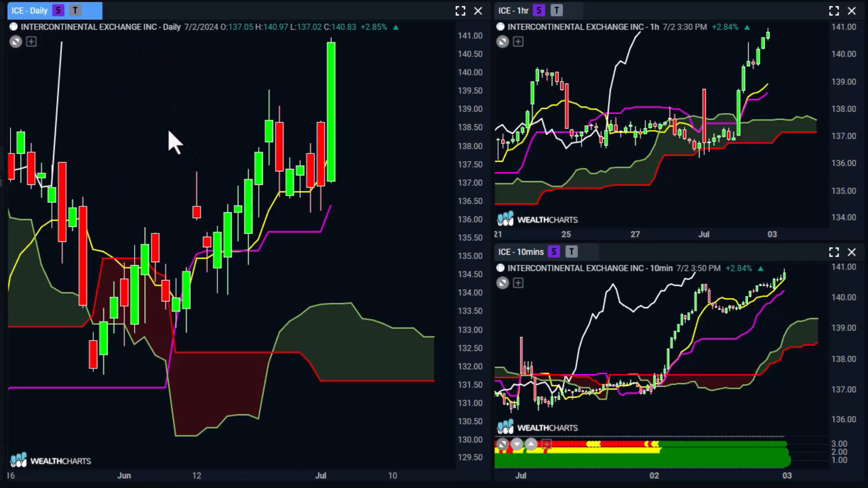Toggle indicator visibility icon on Daily chart

[16, 42]
